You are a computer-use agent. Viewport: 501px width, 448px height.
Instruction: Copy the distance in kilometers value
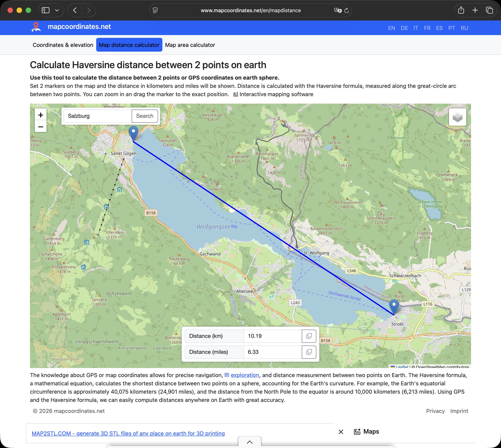309,336
